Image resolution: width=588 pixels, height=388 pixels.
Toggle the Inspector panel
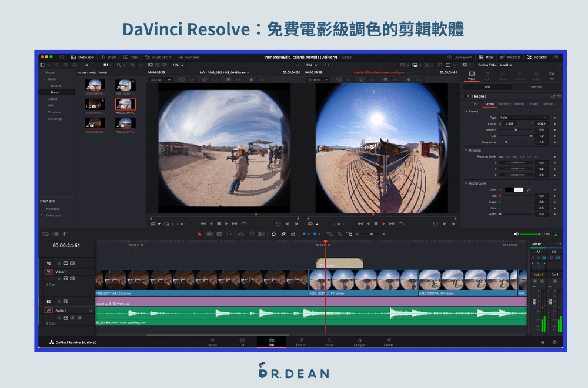point(537,58)
